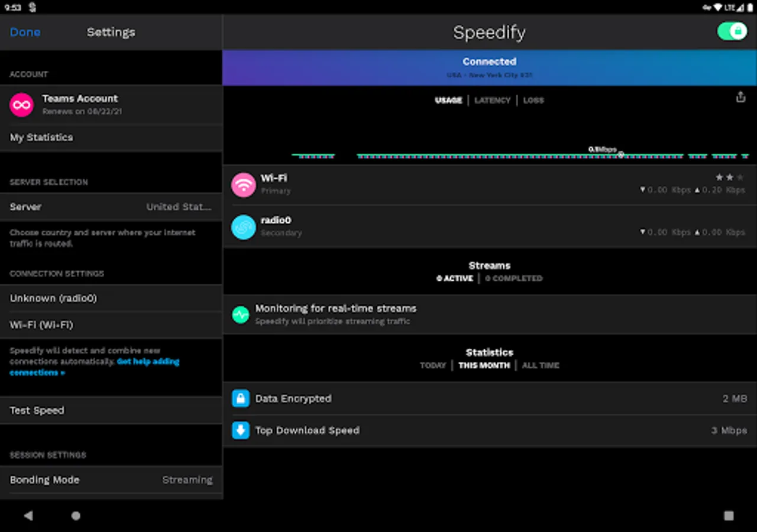
Task: Tap Done to close Settings
Action: 25,32
